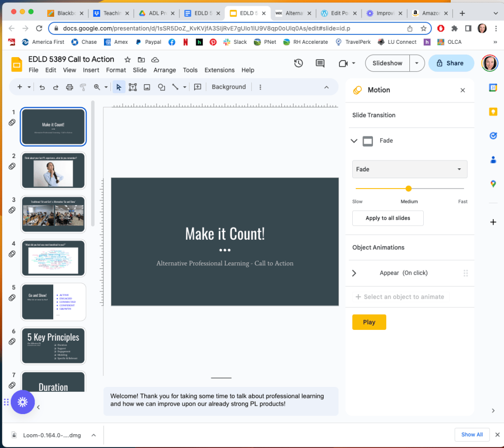
Task: Open the Fade transition type dropdown
Action: 409,169
